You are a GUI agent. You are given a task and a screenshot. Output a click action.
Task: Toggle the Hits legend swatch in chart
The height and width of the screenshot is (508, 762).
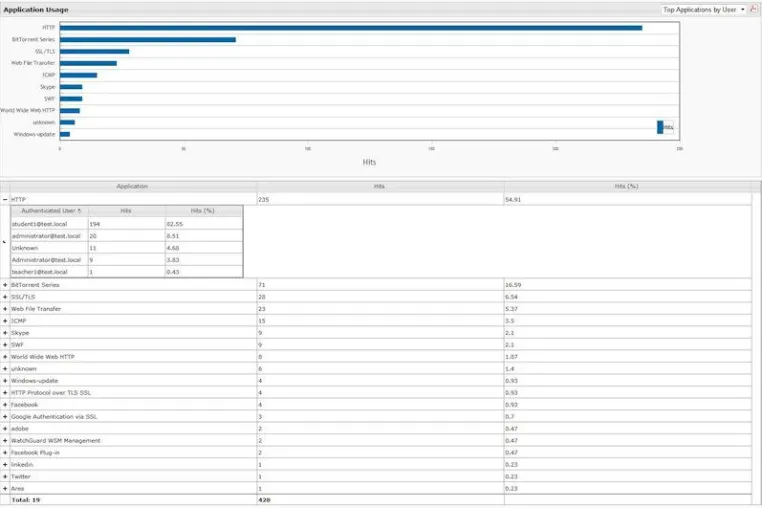click(x=660, y=127)
